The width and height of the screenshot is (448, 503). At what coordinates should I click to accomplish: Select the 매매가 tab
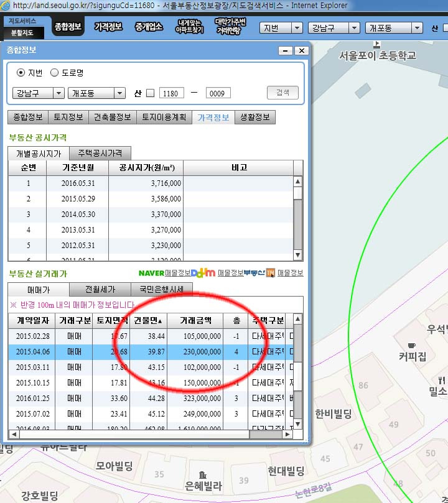[39, 290]
